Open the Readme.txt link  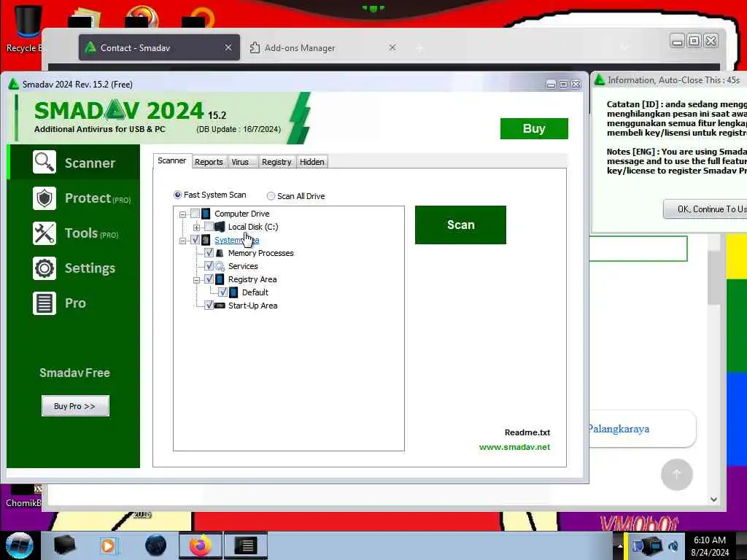tap(527, 432)
